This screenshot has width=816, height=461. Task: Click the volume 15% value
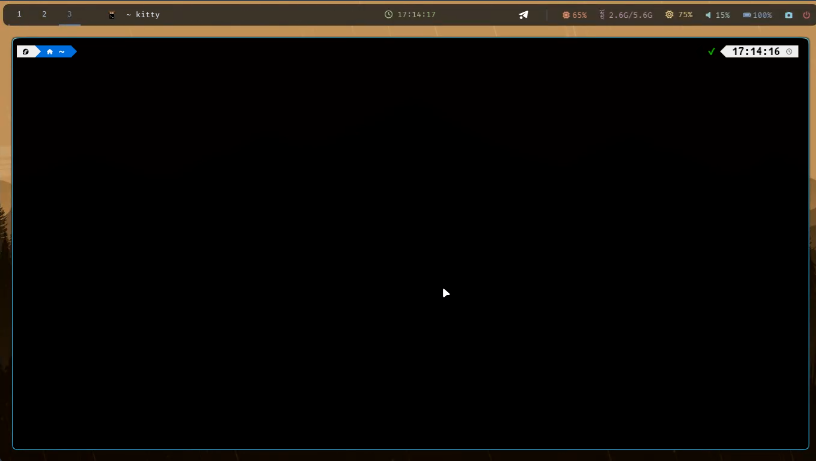point(722,15)
